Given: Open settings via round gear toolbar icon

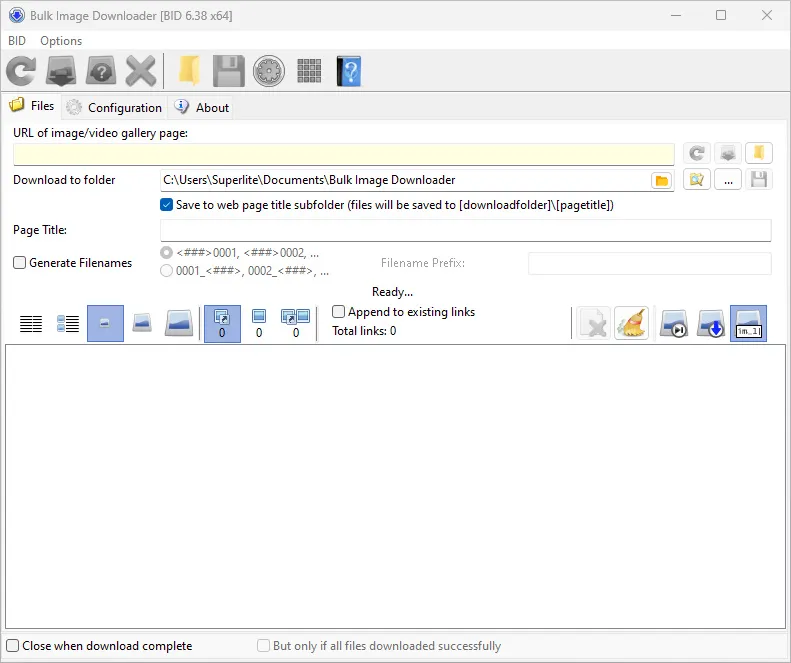Looking at the screenshot, I should (x=269, y=71).
